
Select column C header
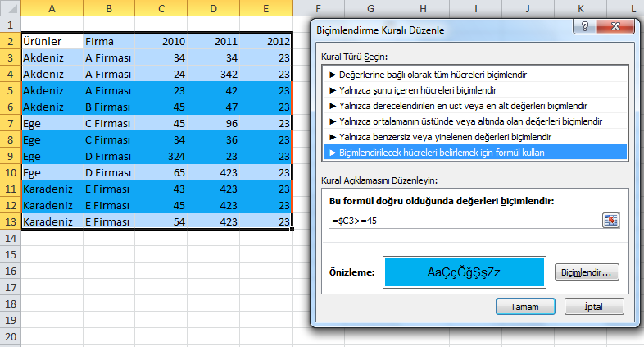[162, 8]
